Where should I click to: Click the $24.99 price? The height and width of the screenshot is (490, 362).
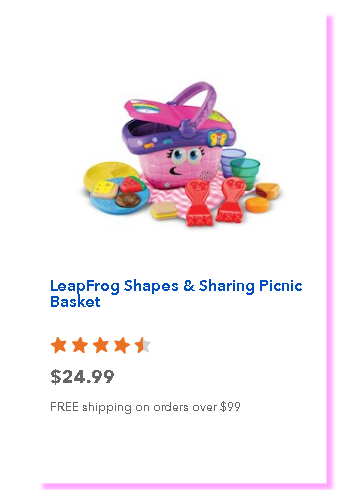[x=82, y=377]
